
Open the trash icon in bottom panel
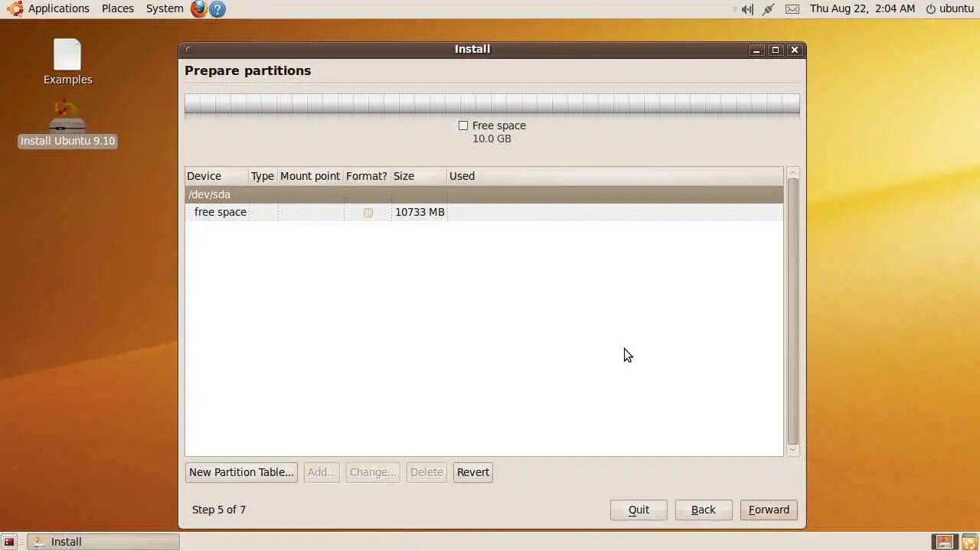(x=969, y=542)
